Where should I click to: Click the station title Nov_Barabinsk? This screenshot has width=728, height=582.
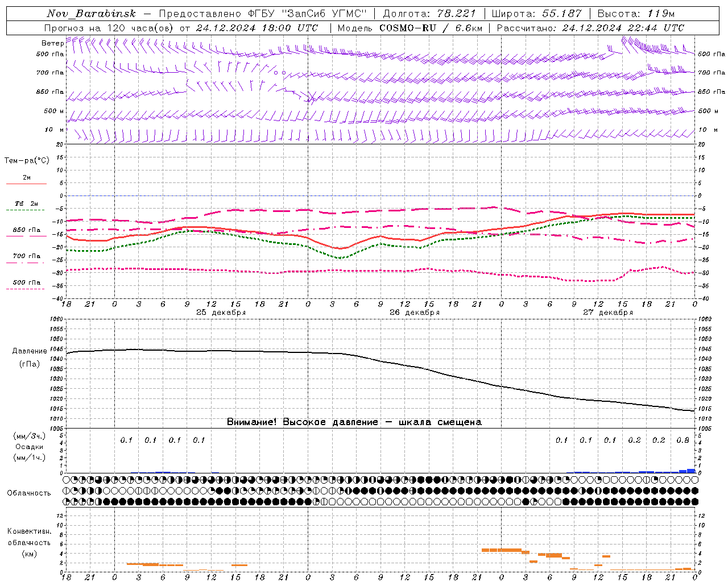91,14
